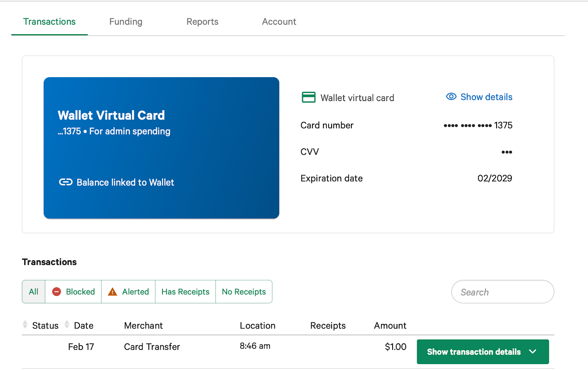The width and height of the screenshot is (588, 370).
Task: Sort transactions using Date arrows
Action: (x=67, y=325)
